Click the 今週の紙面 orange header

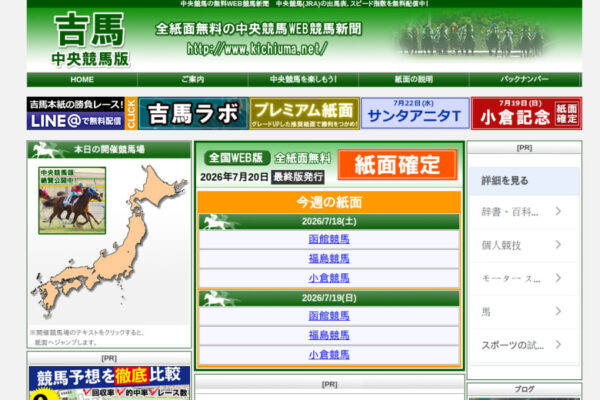pos(329,202)
